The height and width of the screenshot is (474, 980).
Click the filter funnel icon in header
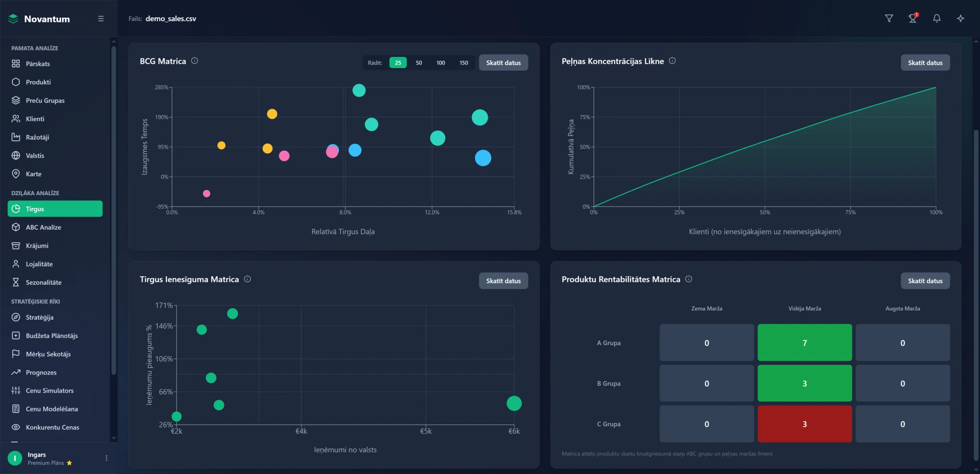pos(889,18)
